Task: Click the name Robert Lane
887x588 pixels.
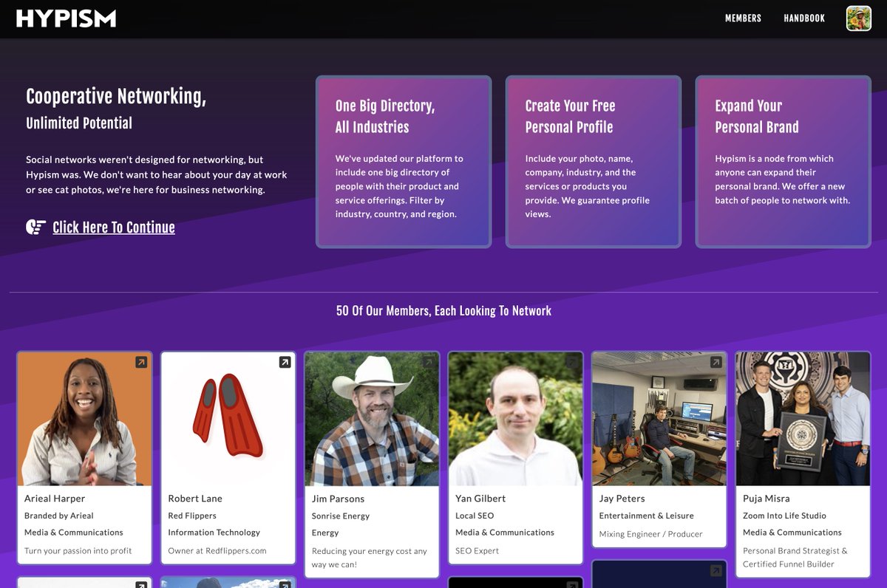Action: (x=195, y=499)
